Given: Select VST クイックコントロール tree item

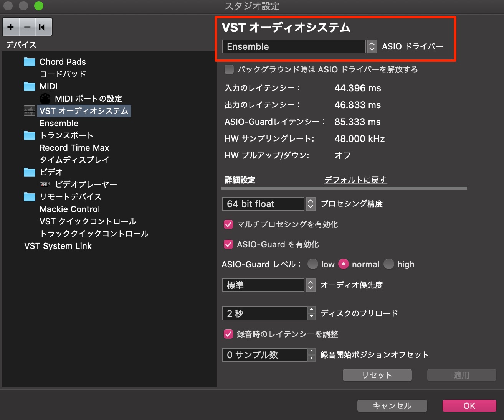Looking at the screenshot, I should (88, 221).
